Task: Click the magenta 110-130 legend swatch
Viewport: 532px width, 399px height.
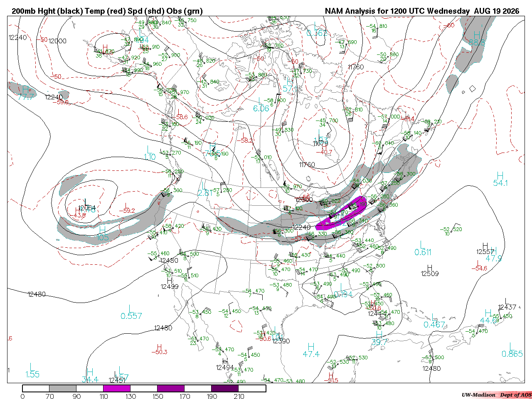Action: point(117,388)
